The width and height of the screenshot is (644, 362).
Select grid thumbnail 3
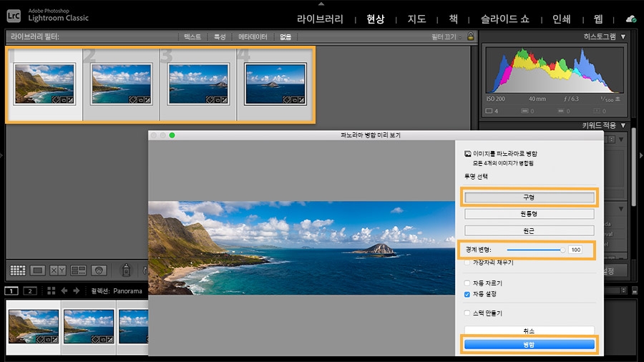[x=198, y=84]
